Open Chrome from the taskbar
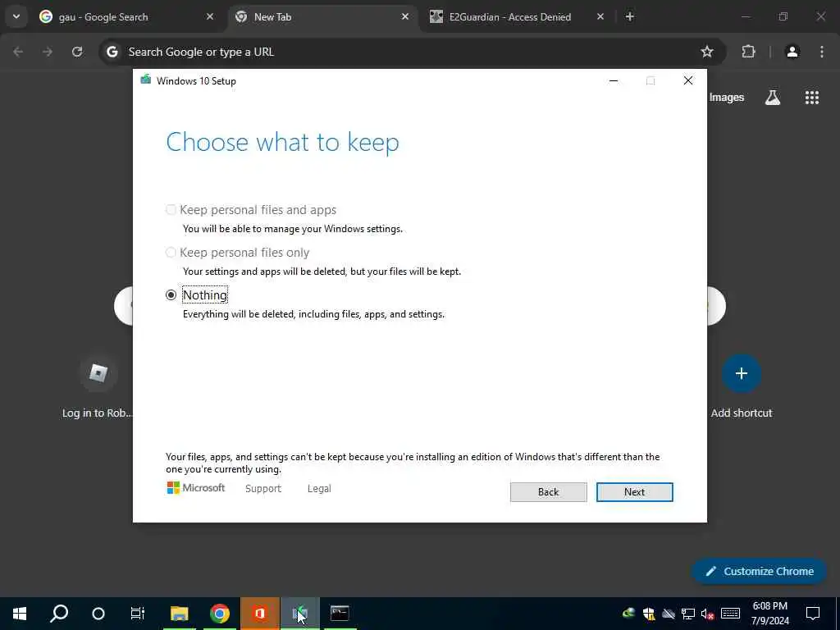Image resolution: width=840 pixels, height=630 pixels. click(x=220, y=614)
